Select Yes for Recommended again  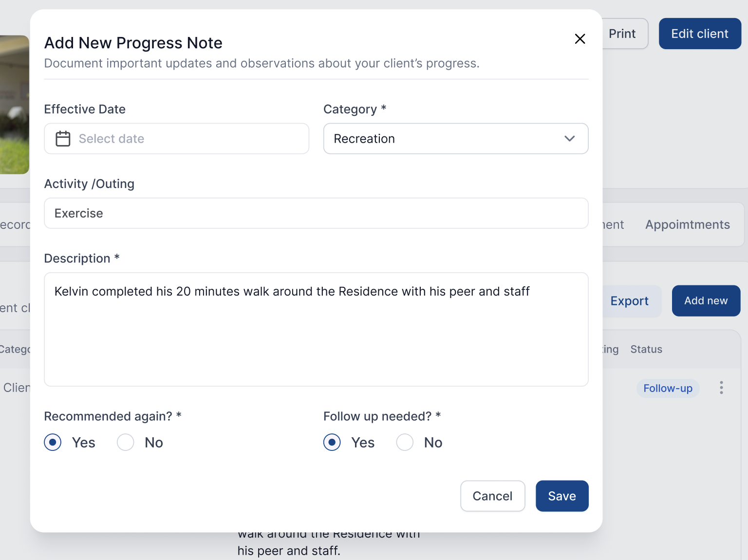coord(53,443)
